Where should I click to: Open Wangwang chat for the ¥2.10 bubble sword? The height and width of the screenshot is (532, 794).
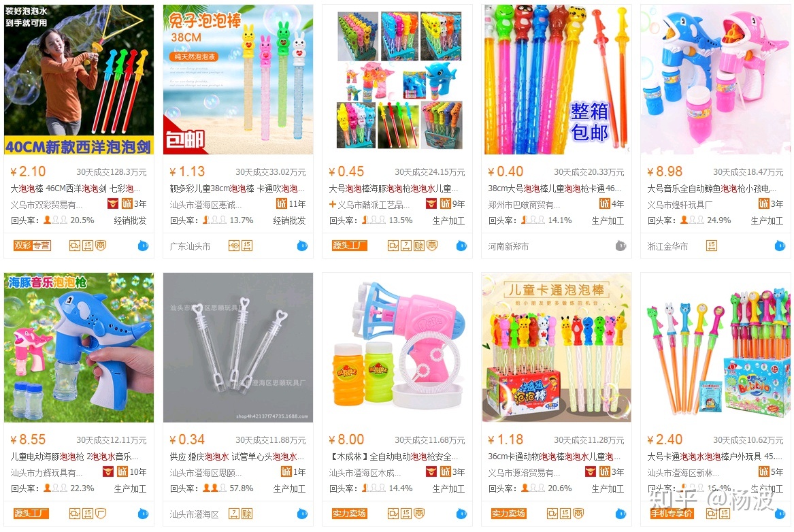[144, 246]
